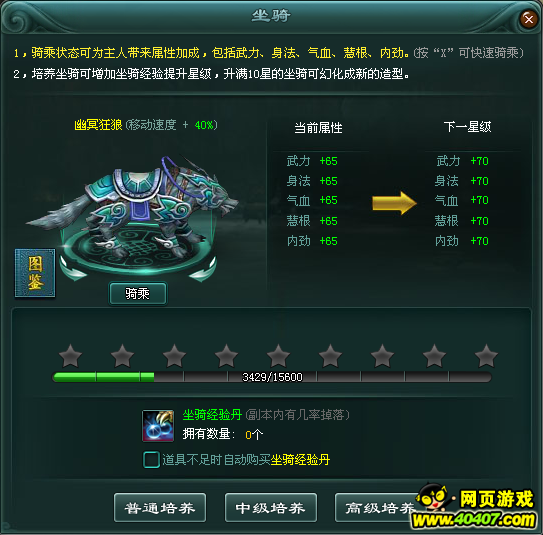This screenshot has width=543, height=535.
Task: Rotate the mount left with the left arrow
Action: click(x=73, y=269)
